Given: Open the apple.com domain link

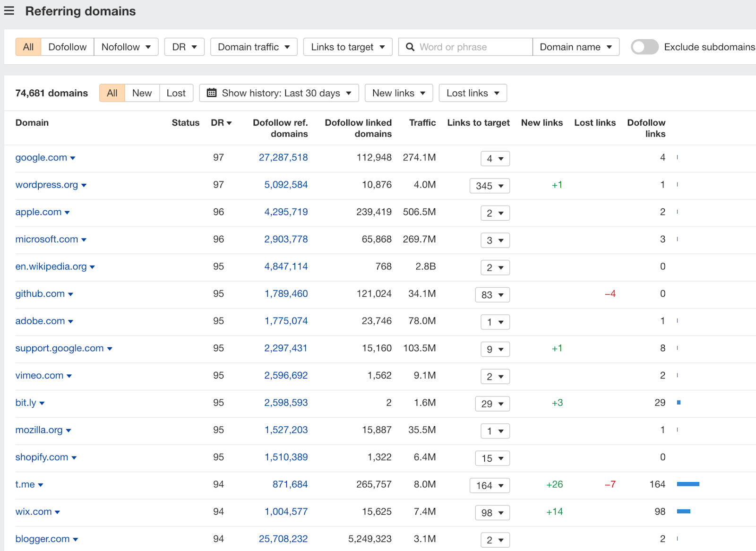Looking at the screenshot, I should point(38,212).
